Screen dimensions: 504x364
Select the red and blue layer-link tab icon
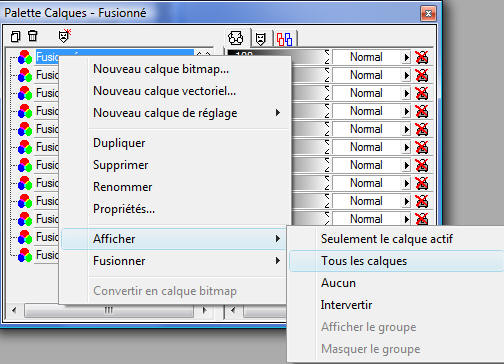coord(284,39)
